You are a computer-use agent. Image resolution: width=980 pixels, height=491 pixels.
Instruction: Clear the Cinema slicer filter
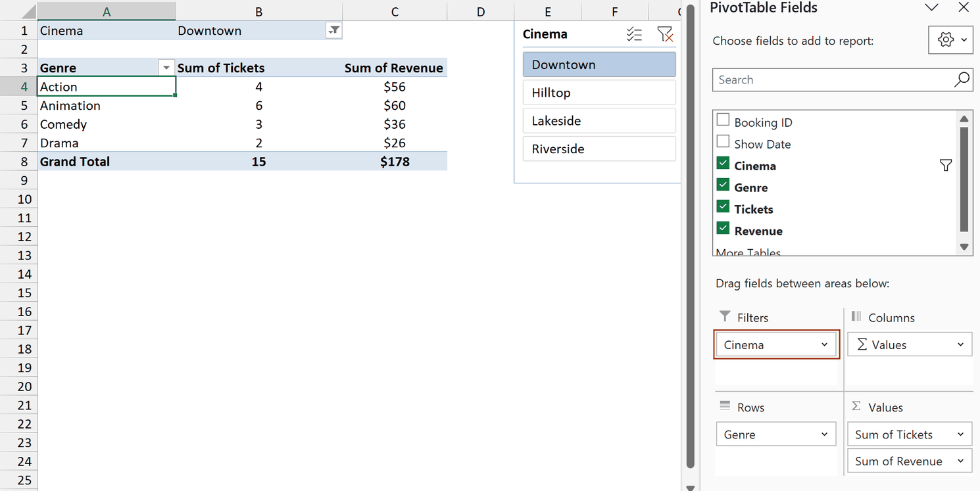coord(665,35)
